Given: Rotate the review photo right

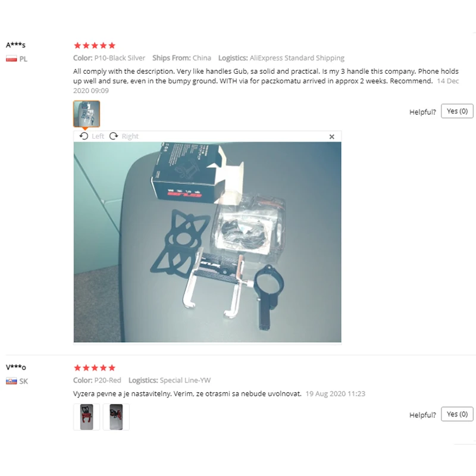Looking at the screenshot, I should 114,136.
